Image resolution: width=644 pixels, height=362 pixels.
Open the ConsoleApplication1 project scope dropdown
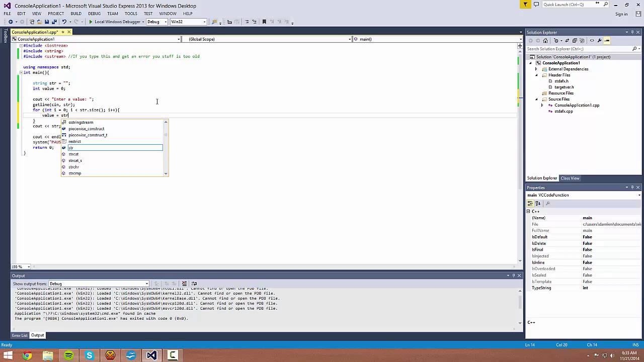96,39
